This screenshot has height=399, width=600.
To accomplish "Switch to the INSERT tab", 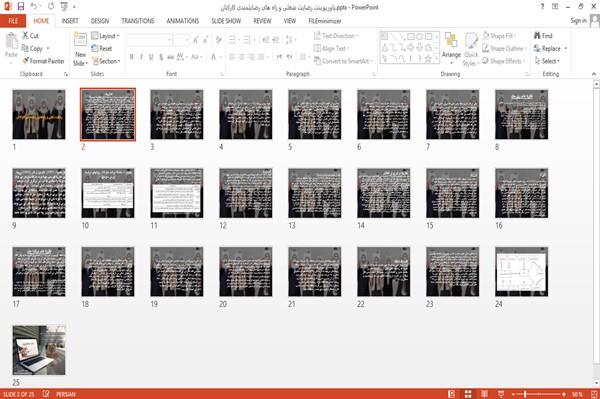I will [70, 21].
